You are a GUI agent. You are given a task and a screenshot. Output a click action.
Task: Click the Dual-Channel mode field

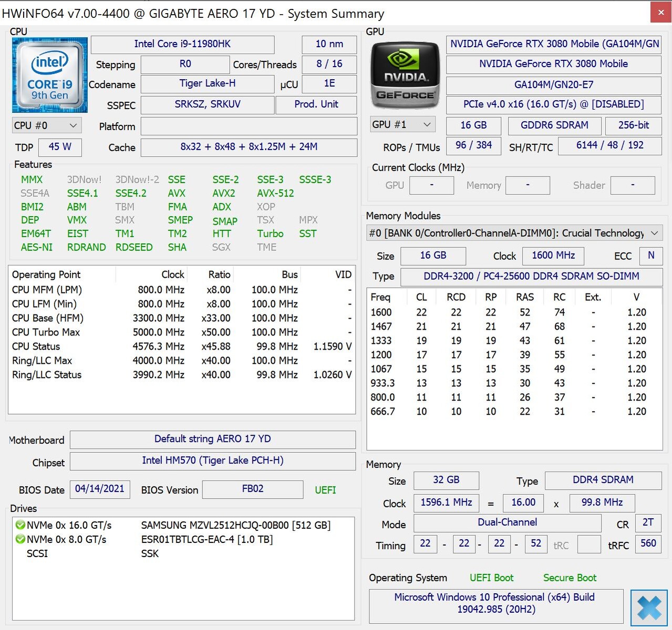508,523
